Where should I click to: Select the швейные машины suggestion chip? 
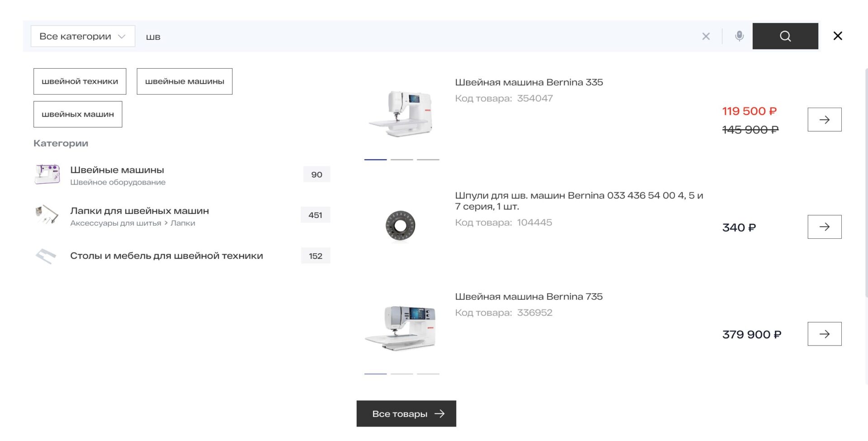(x=184, y=81)
